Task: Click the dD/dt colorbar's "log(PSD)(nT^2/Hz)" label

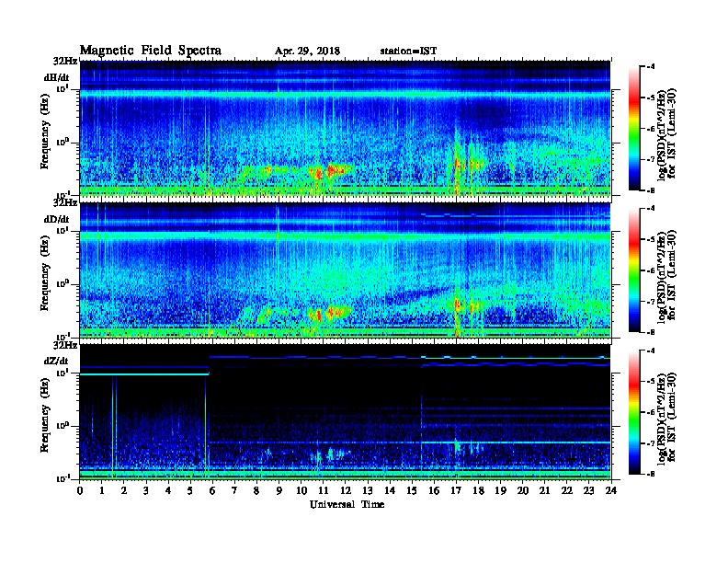Action: (x=663, y=276)
